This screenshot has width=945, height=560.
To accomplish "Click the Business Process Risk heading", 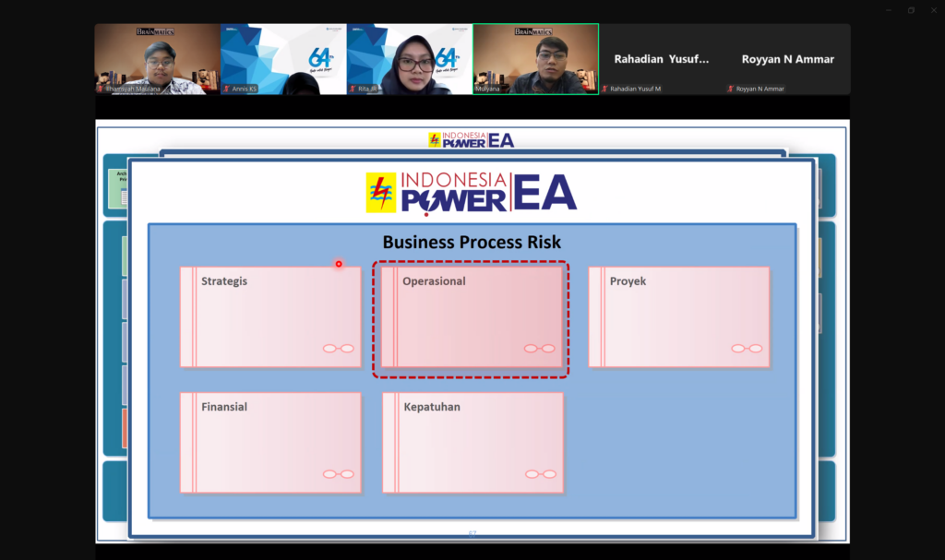I will point(472,243).
